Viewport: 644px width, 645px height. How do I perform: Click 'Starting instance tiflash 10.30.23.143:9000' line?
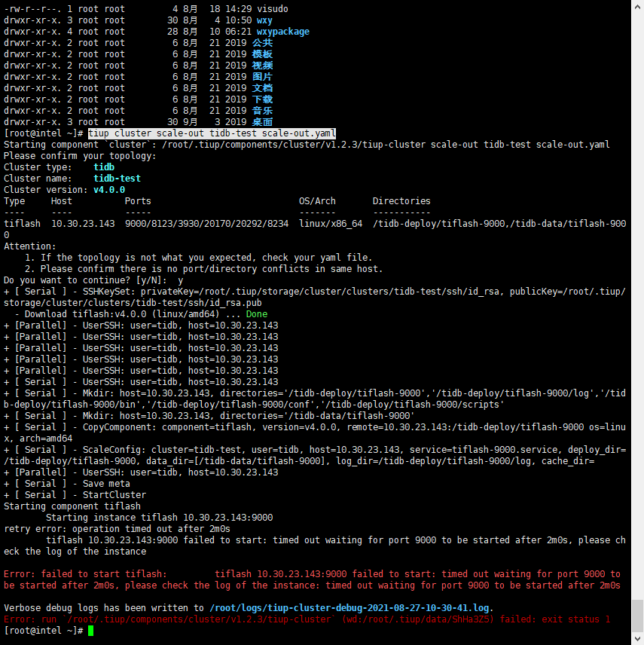(x=159, y=518)
